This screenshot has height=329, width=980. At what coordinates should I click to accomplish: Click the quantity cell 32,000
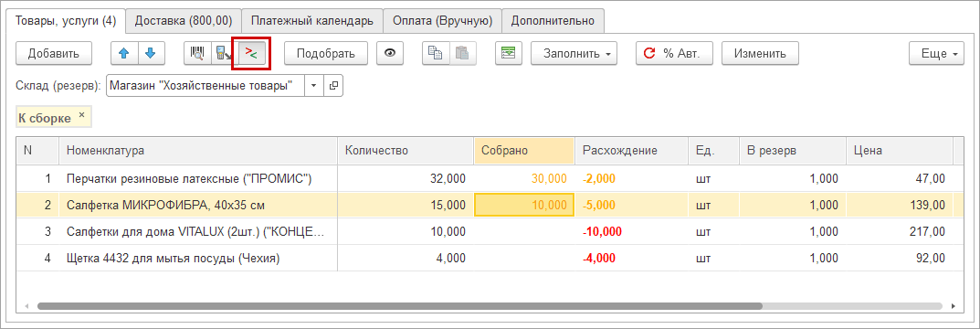tap(406, 179)
